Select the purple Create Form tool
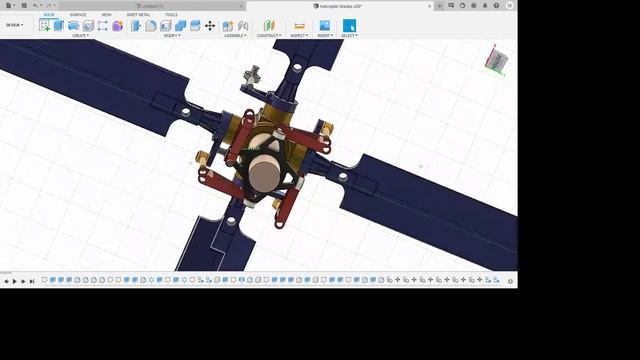640x360 pixels. pyautogui.click(x=118, y=26)
